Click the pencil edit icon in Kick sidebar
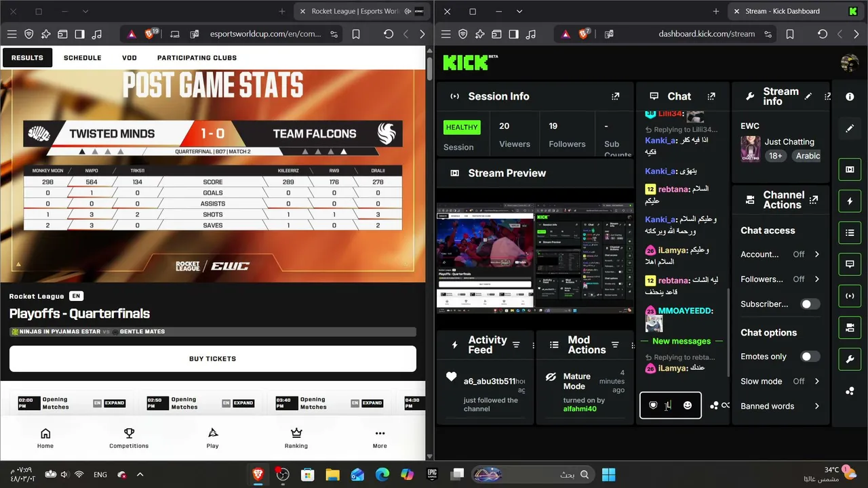The width and height of the screenshot is (868, 488). point(850,128)
